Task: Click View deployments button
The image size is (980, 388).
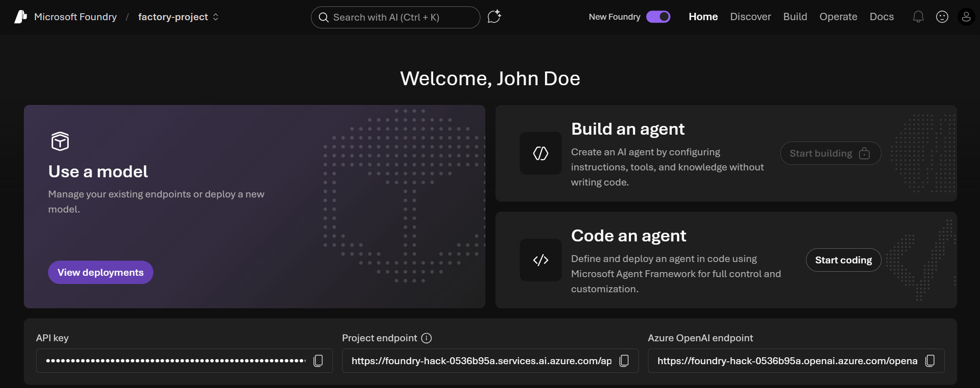Action: coord(101,273)
